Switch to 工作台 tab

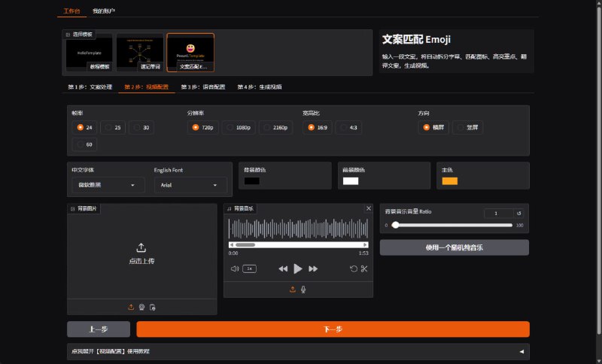pos(71,11)
